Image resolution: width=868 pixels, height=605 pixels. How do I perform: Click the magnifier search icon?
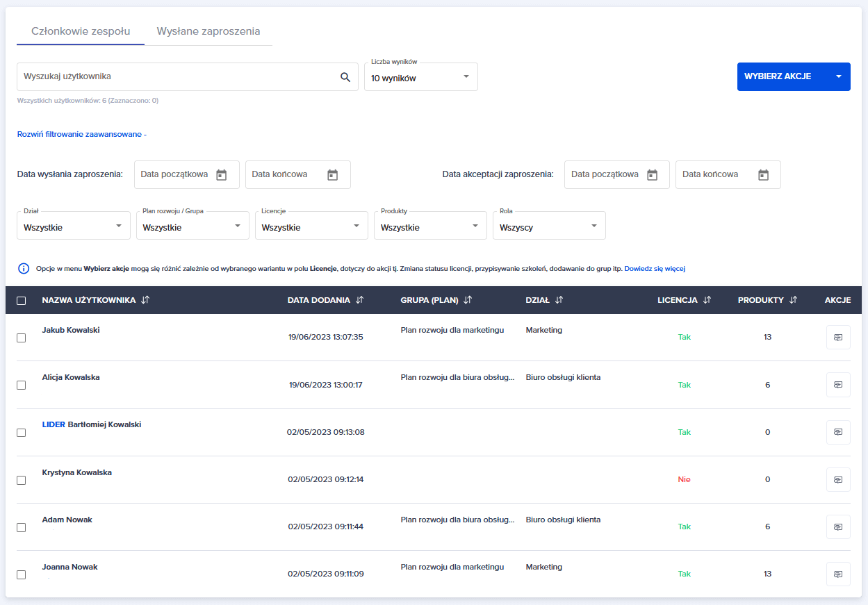(345, 77)
